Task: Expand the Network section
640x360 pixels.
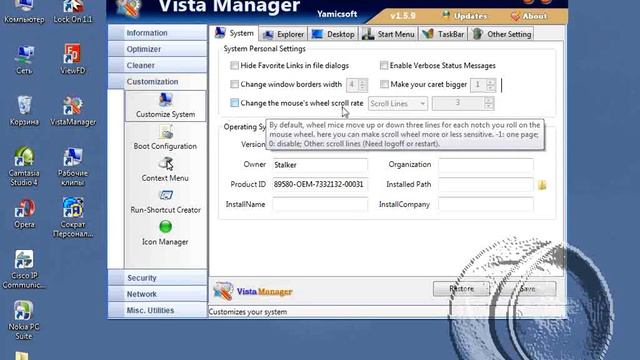Action: pos(158,294)
